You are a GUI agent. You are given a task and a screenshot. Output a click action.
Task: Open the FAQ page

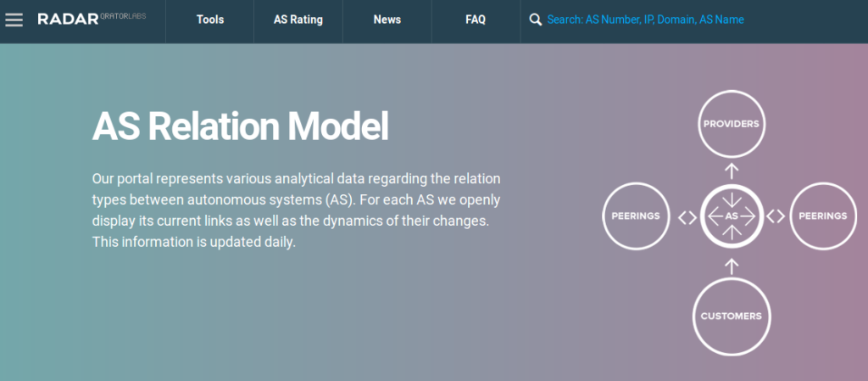(x=476, y=20)
